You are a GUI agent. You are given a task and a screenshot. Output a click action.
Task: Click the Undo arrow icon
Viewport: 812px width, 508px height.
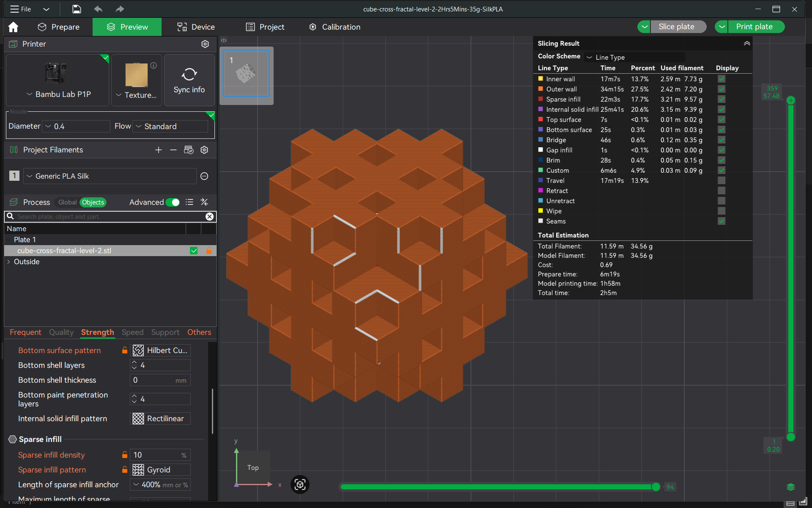[x=98, y=9]
